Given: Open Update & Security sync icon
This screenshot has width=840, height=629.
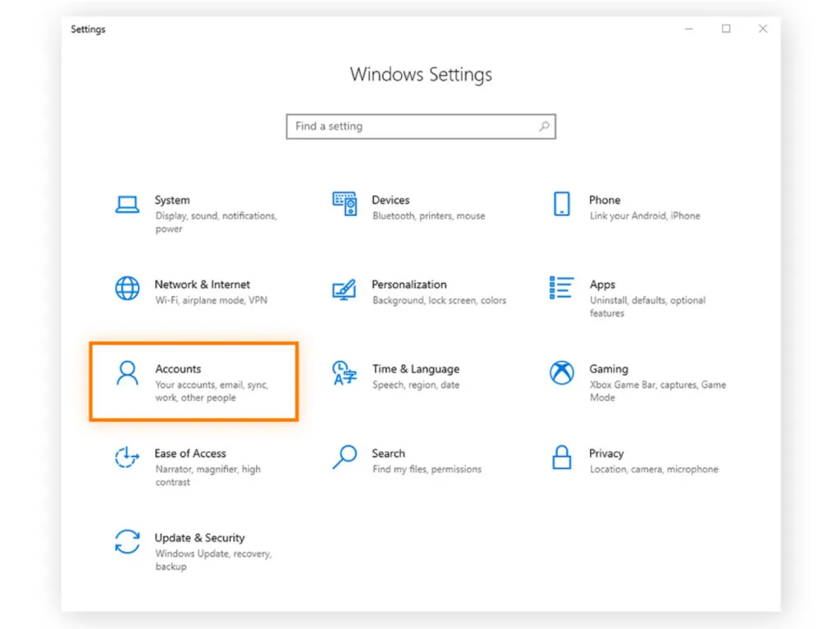Looking at the screenshot, I should click(x=127, y=543).
